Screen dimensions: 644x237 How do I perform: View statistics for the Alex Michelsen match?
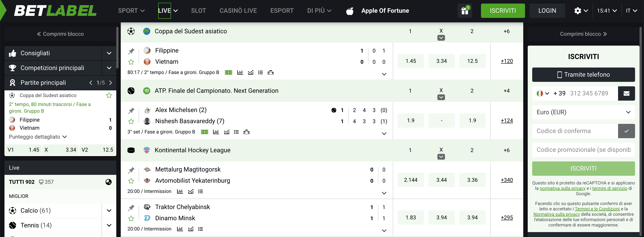[216, 132]
